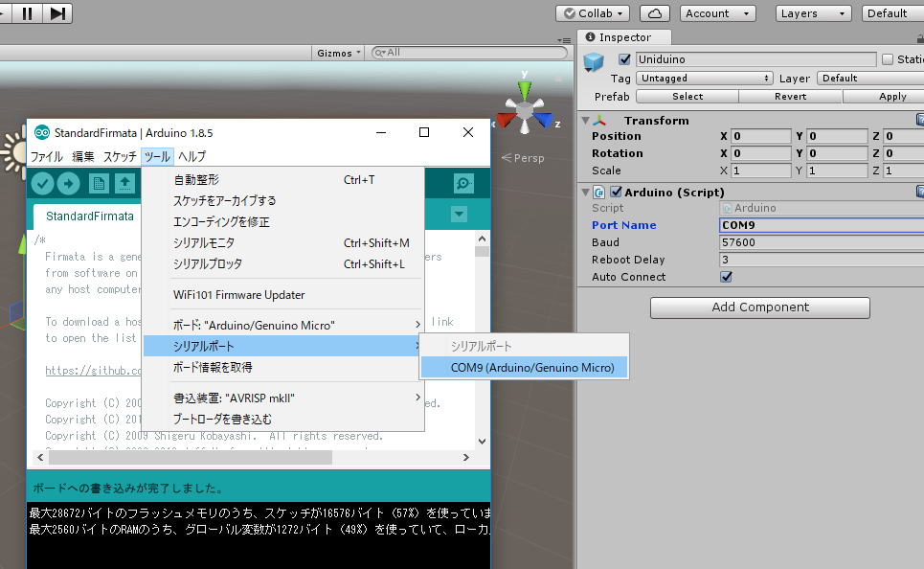The height and width of the screenshot is (569, 924).
Task: Click the Port Name field showing COM9
Action: pos(823,225)
